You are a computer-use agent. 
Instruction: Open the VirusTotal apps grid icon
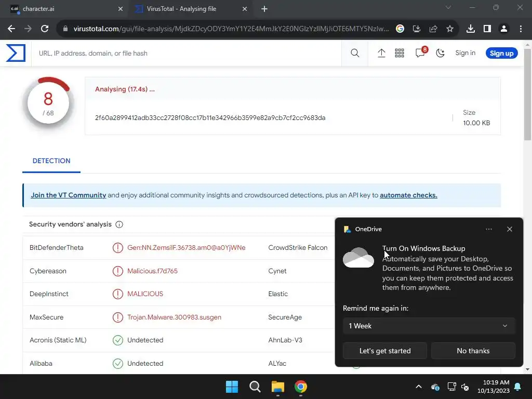pyautogui.click(x=400, y=53)
